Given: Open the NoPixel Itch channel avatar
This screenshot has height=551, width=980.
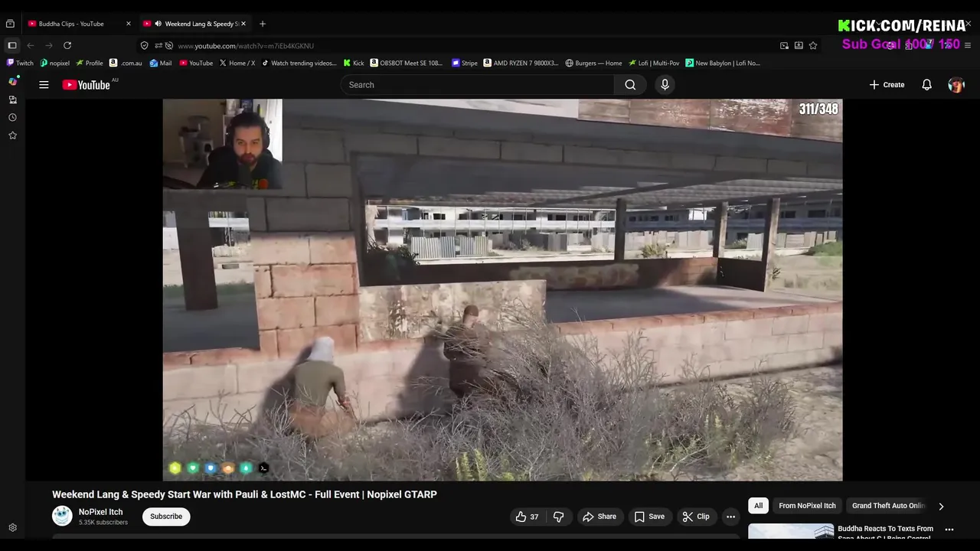Looking at the screenshot, I should click(62, 516).
